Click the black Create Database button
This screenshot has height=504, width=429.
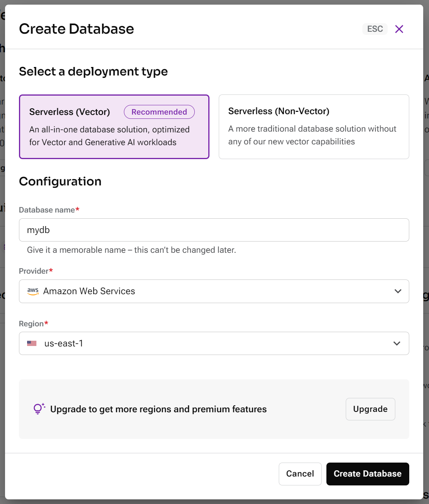(x=367, y=474)
